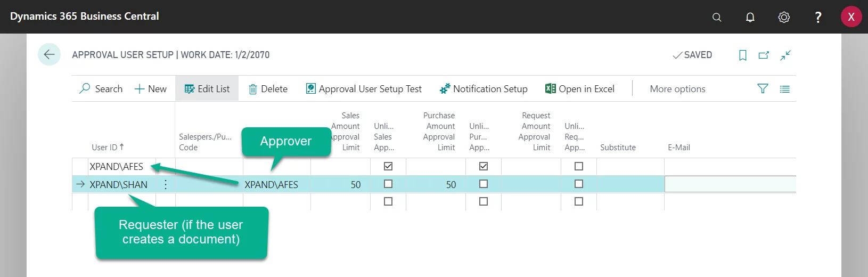Open Notification Setup action

pyautogui.click(x=483, y=89)
